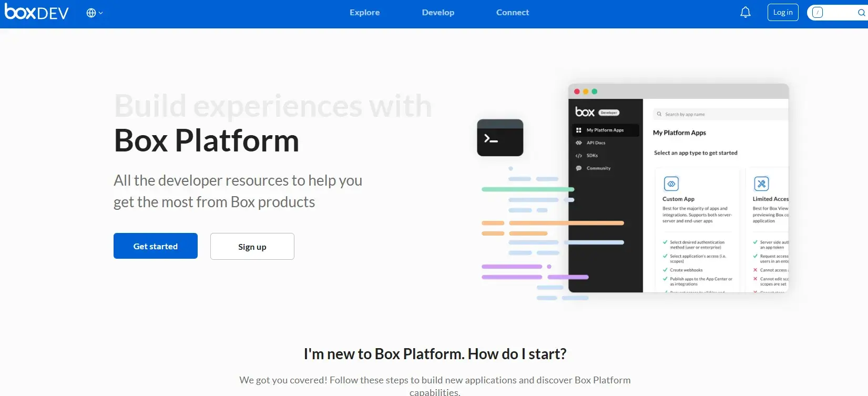Click 'I'm new to Box Platform' heading
Viewport: 868px width, 396px height.
coord(435,354)
